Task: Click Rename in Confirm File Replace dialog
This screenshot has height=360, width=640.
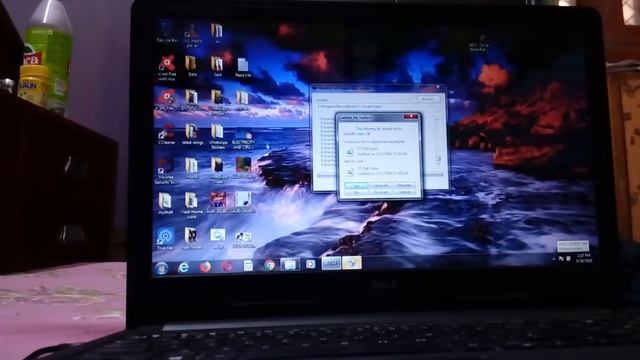Action: [x=404, y=185]
